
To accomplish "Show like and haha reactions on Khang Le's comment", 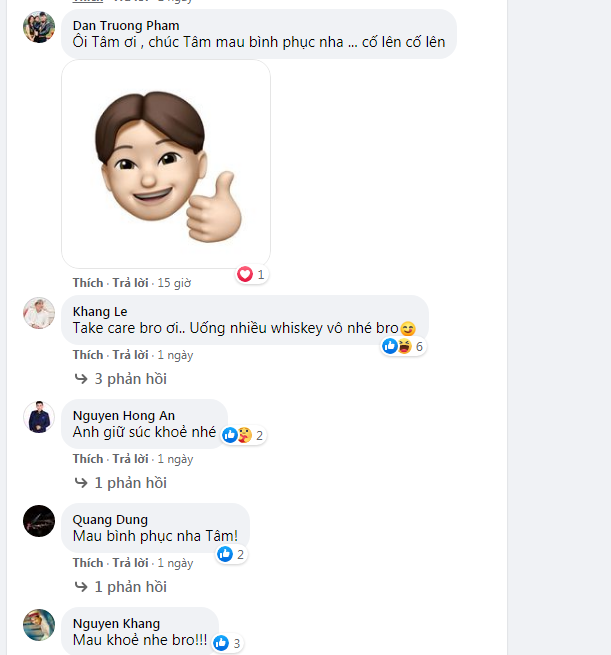I will (403, 346).
